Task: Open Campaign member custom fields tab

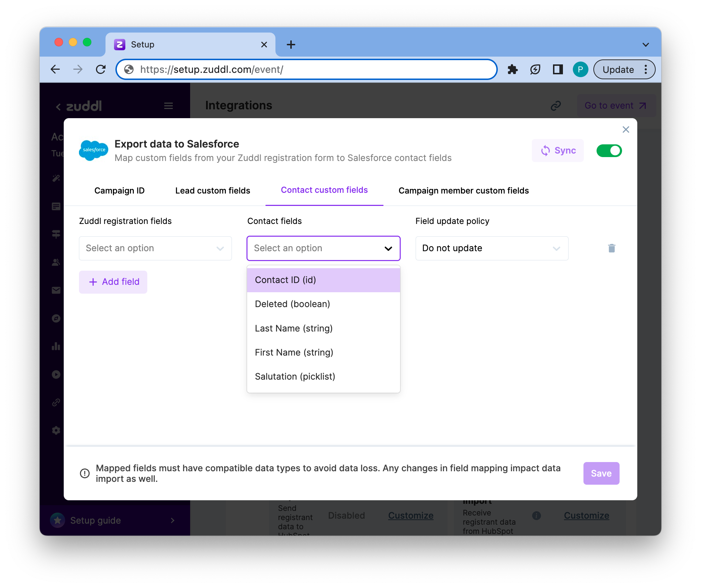Action: click(x=463, y=191)
